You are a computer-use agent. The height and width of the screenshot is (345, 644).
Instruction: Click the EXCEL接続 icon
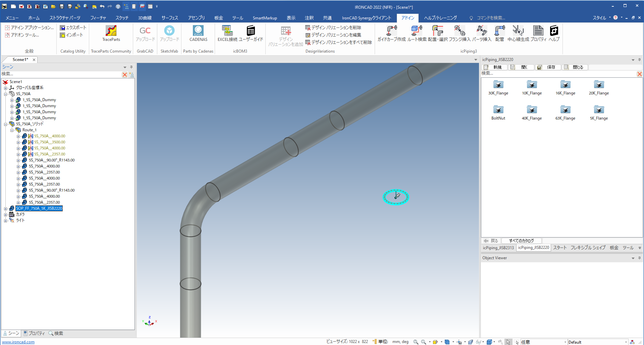tap(227, 31)
